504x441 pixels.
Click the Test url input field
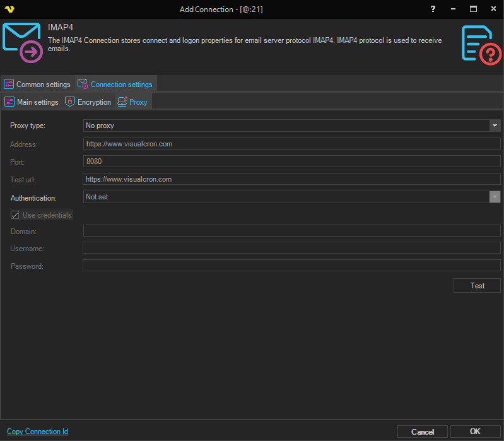(291, 179)
